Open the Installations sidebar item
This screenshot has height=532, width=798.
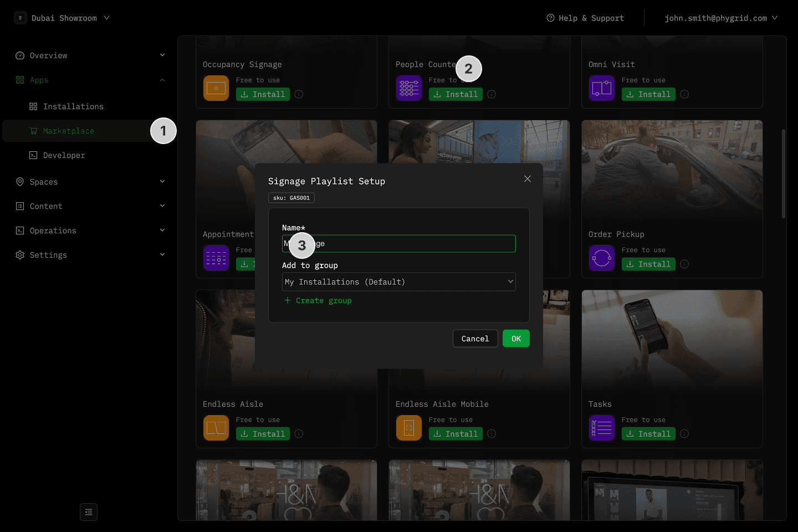[x=89, y=106]
